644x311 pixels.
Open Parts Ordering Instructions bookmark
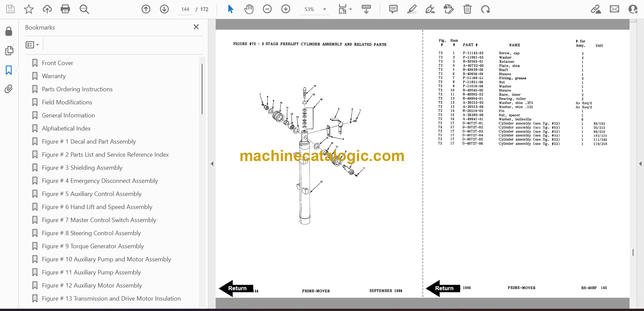77,89
